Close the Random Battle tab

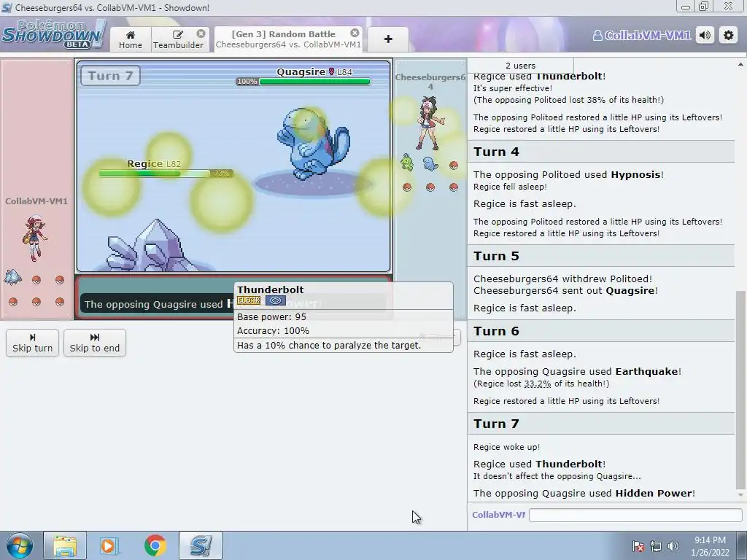coord(355,33)
